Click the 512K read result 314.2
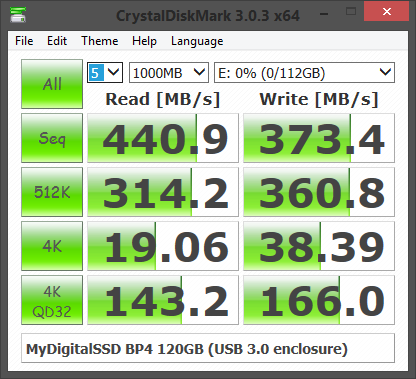 point(163,192)
